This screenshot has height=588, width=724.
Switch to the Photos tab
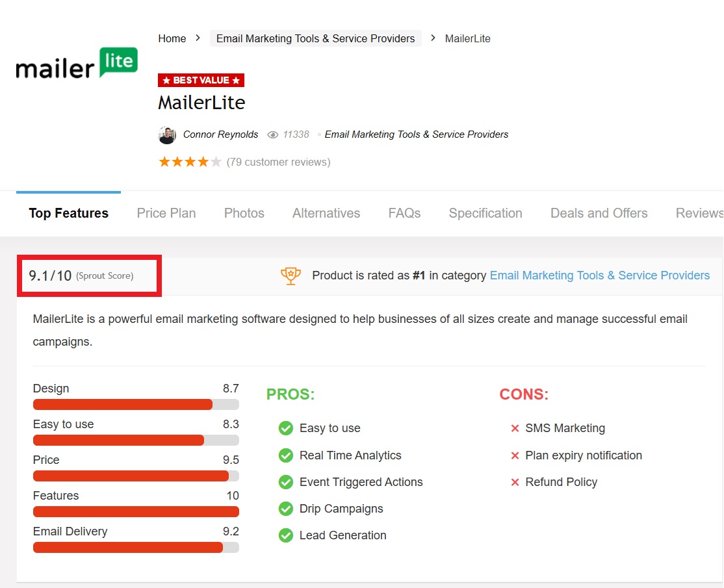click(244, 213)
